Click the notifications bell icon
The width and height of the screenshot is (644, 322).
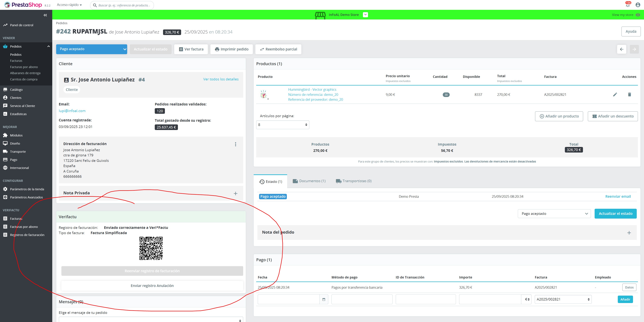pos(627,5)
